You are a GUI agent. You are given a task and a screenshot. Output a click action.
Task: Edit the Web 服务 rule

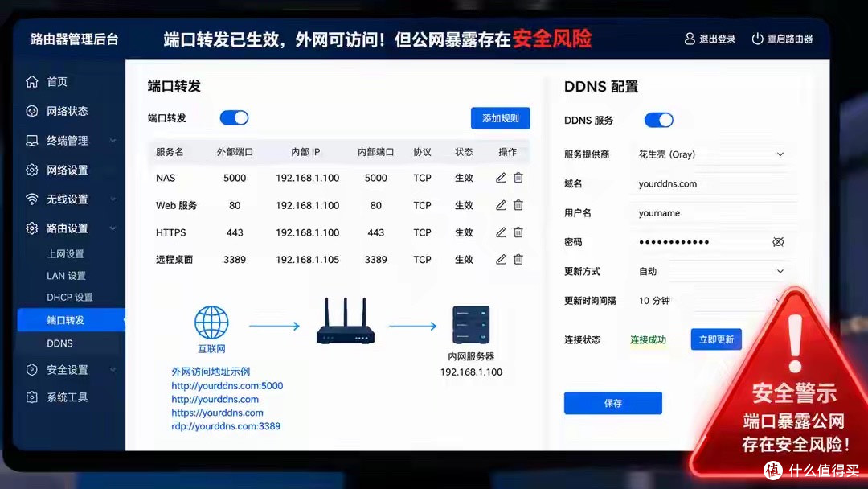[501, 205]
